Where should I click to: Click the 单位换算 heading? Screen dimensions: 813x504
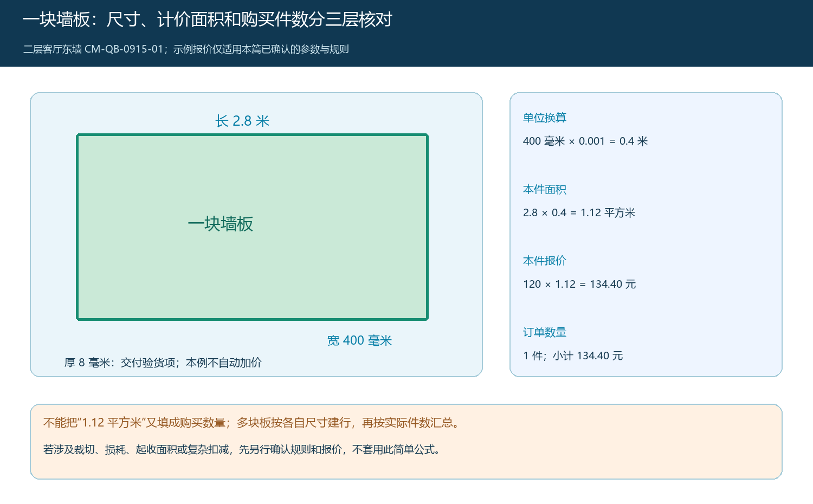[x=544, y=118]
